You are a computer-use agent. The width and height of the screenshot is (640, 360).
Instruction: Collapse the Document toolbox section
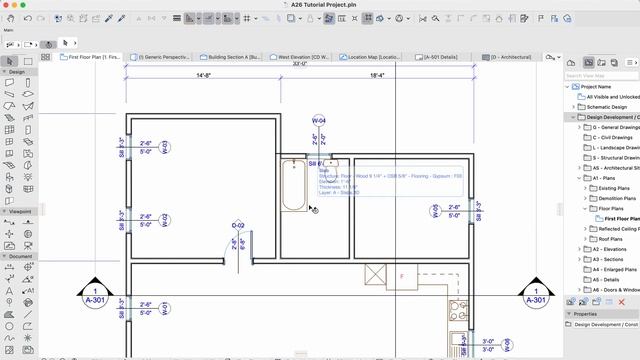click(4, 256)
